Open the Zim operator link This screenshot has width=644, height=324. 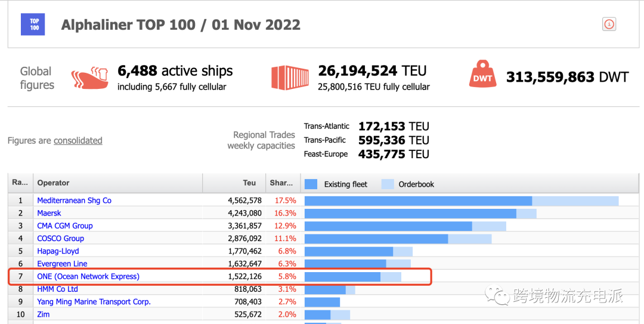(x=44, y=314)
